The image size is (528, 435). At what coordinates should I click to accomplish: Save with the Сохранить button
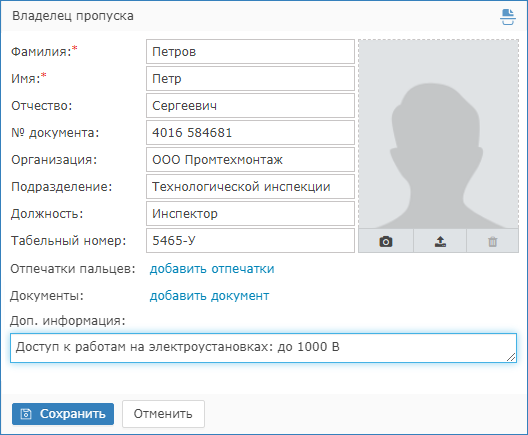click(x=63, y=414)
